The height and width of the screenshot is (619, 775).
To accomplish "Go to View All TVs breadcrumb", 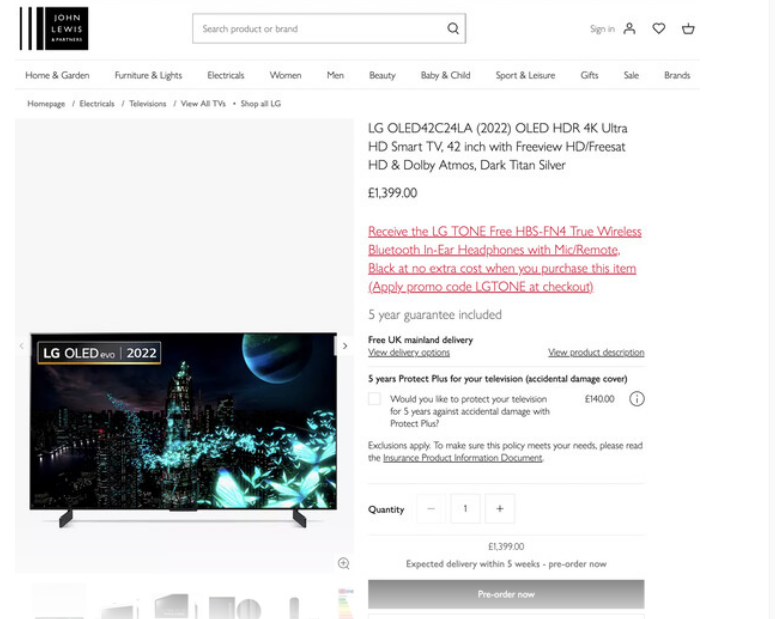I will click(203, 103).
